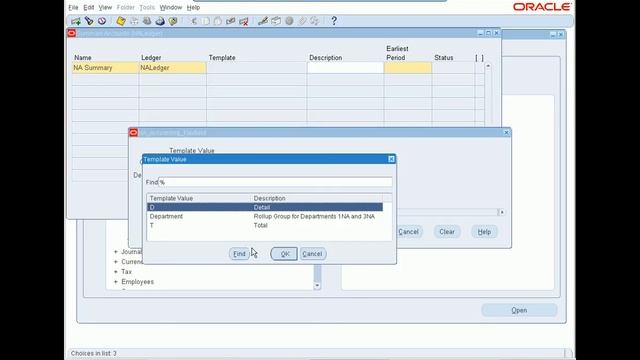Click the Translations globe toolbar icon
The width and height of the screenshot is (640, 360).
289,21
